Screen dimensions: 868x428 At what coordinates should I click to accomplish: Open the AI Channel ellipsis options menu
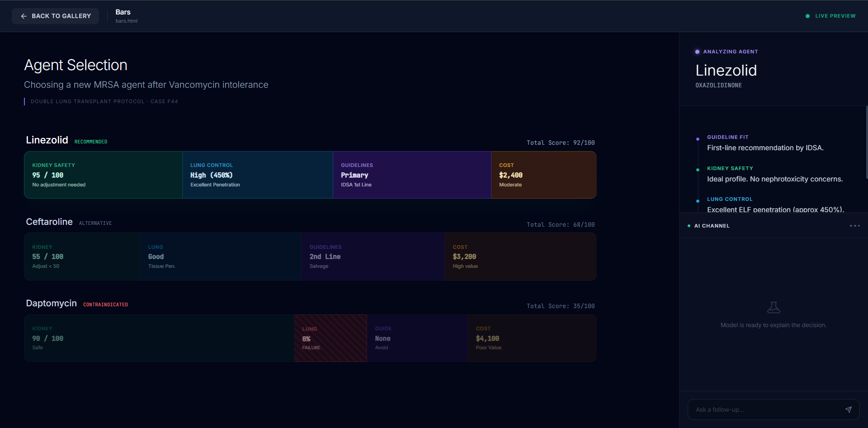coord(855,226)
